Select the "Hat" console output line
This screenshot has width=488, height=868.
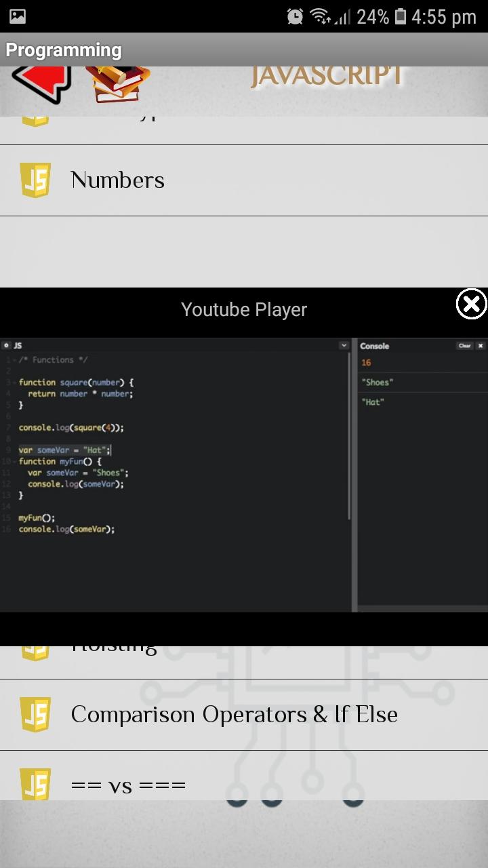tap(373, 402)
